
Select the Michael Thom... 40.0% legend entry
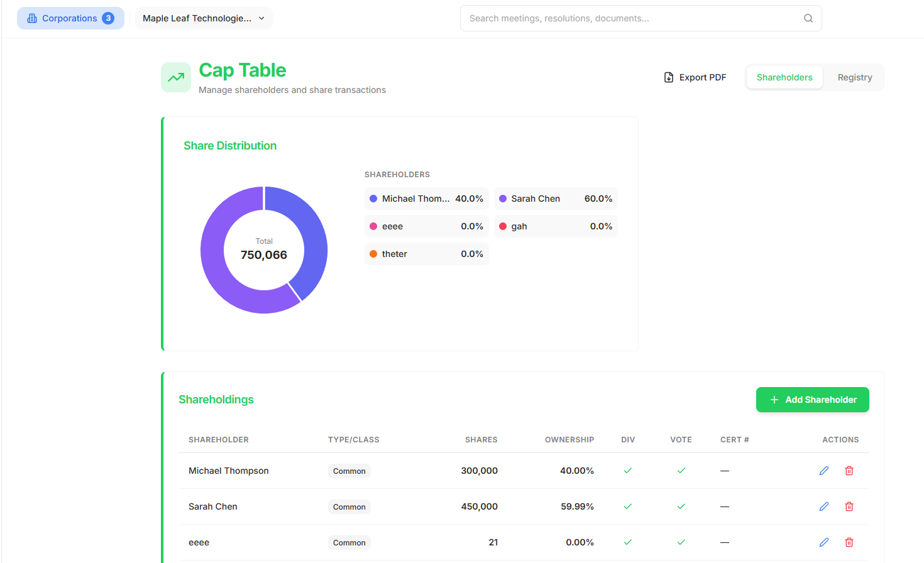[x=427, y=199]
